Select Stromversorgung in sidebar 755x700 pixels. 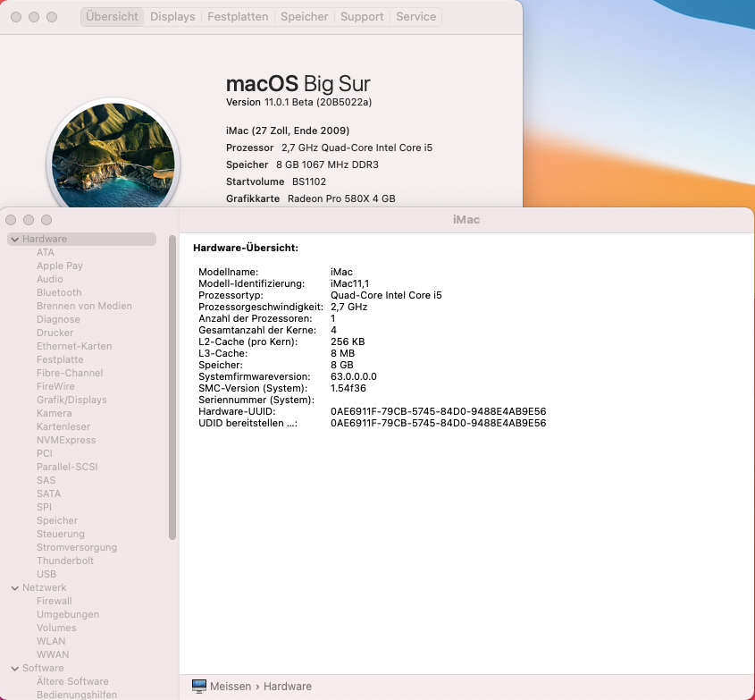click(77, 548)
